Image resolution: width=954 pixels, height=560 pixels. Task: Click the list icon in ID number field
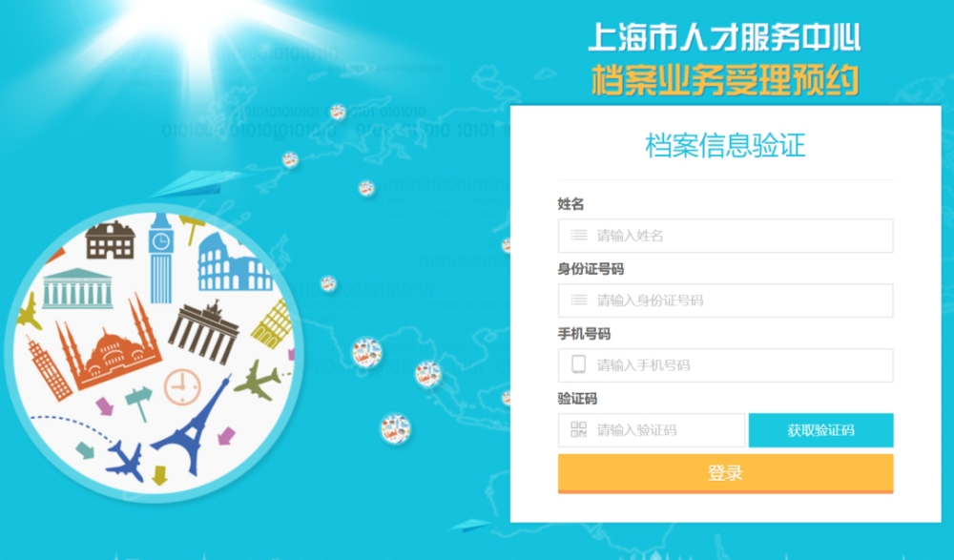tap(579, 301)
